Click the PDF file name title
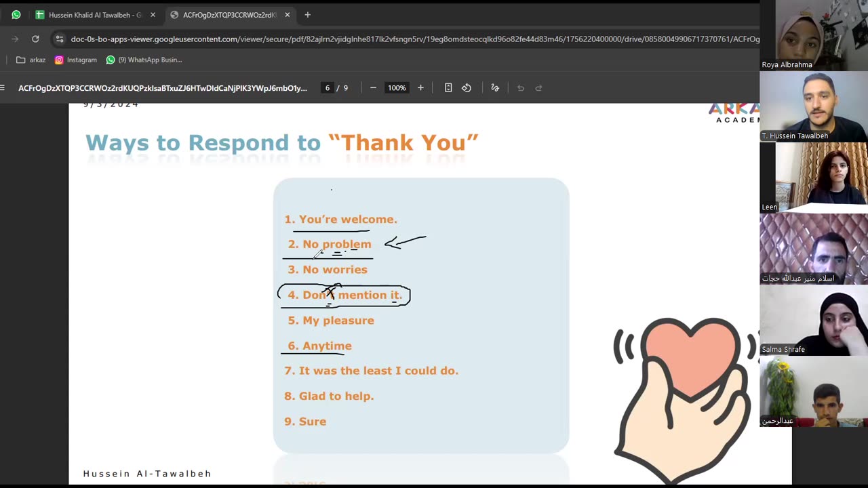The height and width of the screenshot is (488, 868). (163, 88)
